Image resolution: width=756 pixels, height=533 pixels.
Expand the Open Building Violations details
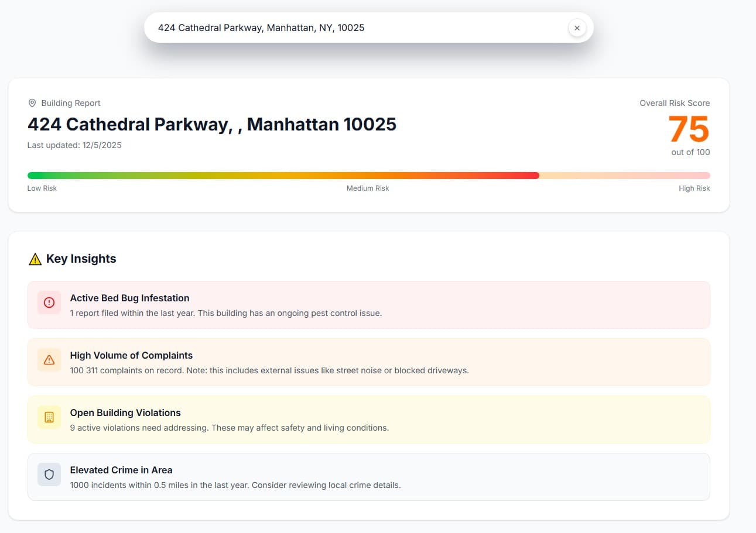coord(368,419)
